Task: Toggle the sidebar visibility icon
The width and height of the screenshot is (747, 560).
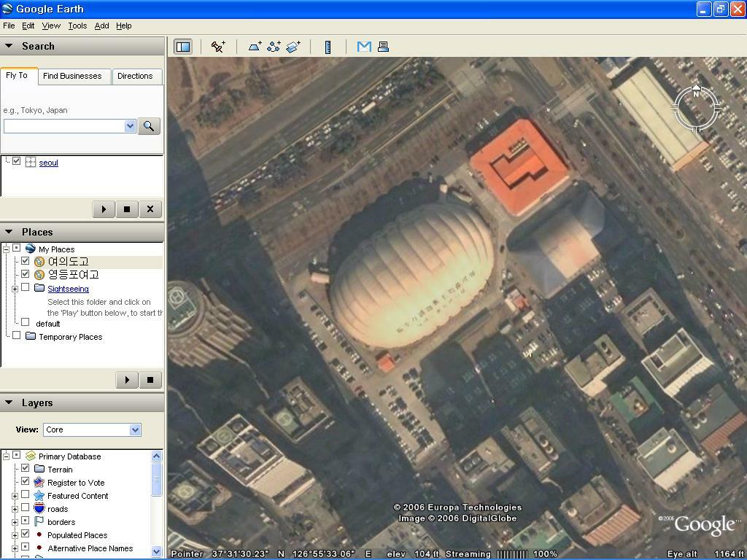Action: click(x=182, y=47)
